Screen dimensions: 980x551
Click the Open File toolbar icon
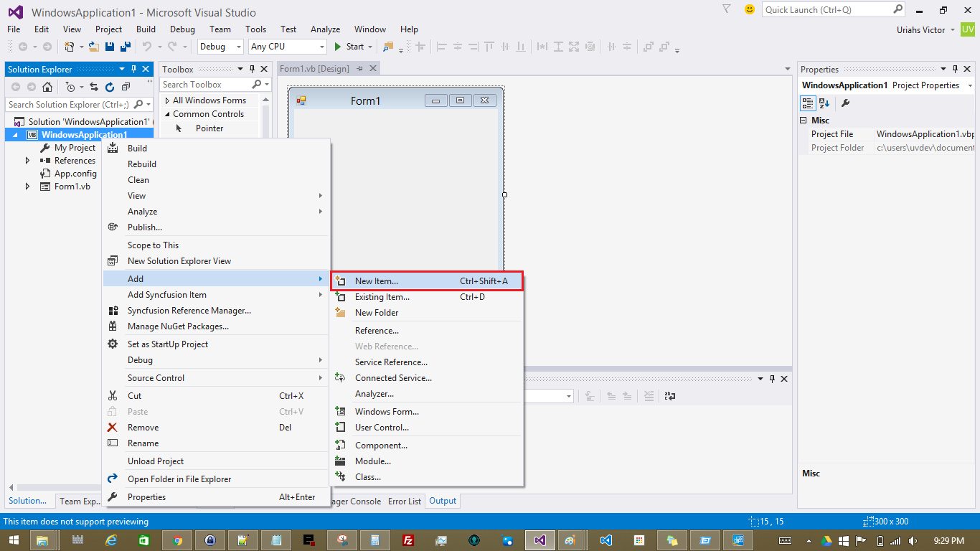pos(94,47)
